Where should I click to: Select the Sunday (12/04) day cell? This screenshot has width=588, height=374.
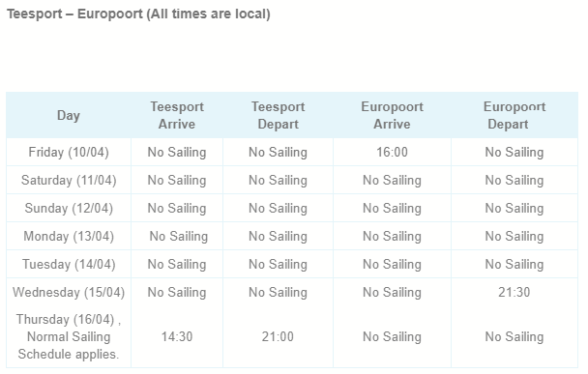(x=69, y=209)
